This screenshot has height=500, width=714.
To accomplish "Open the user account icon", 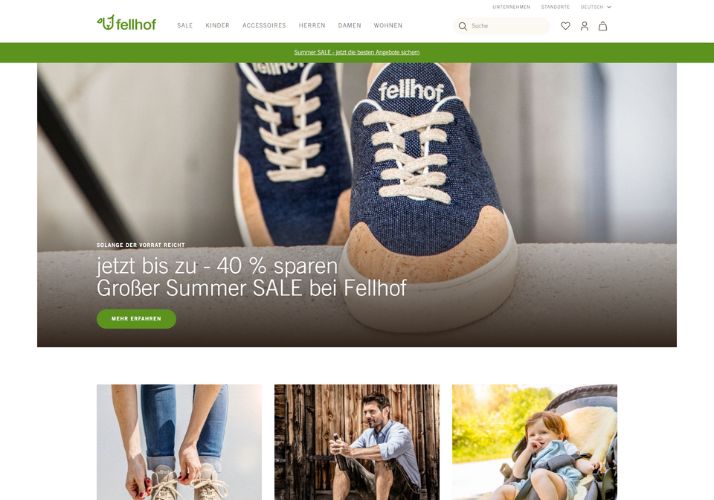I will [584, 26].
